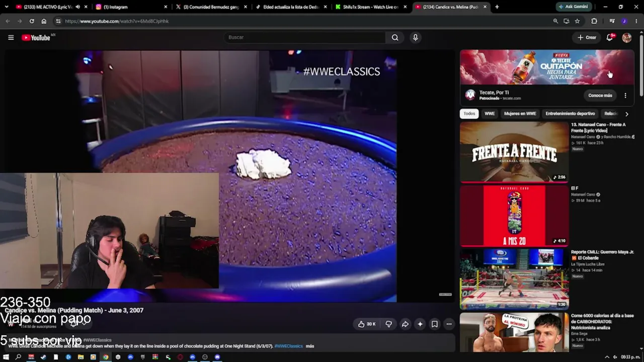The height and width of the screenshot is (362, 644).
Task: Open YouTube notifications bell
Action: pyautogui.click(x=610, y=37)
